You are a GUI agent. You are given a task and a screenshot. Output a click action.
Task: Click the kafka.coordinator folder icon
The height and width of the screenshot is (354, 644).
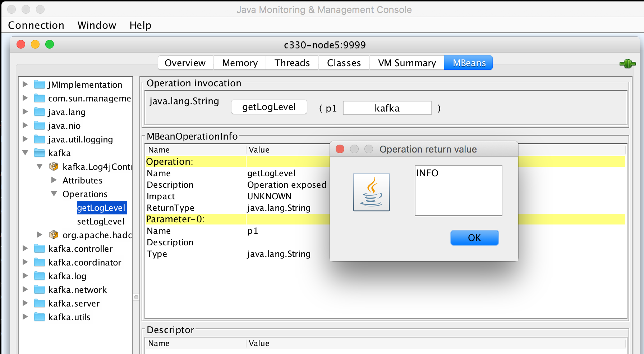click(x=39, y=262)
